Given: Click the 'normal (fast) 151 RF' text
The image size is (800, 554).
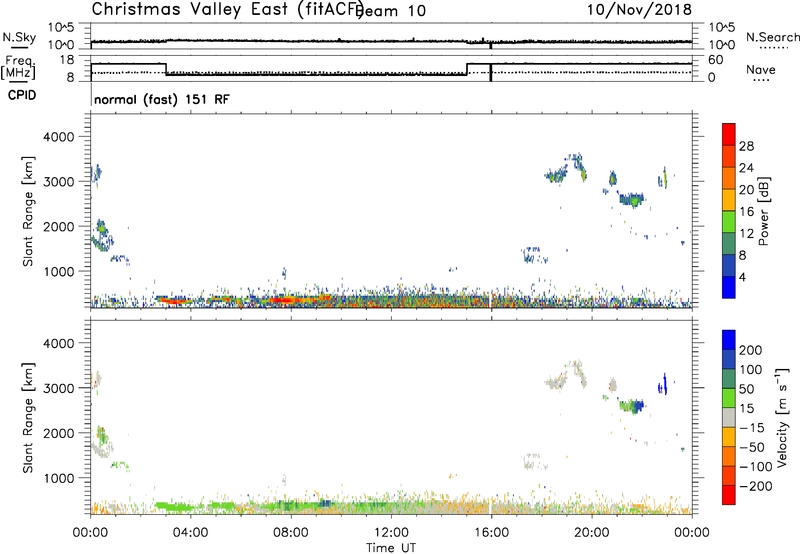Looking at the screenshot, I should point(162,99).
